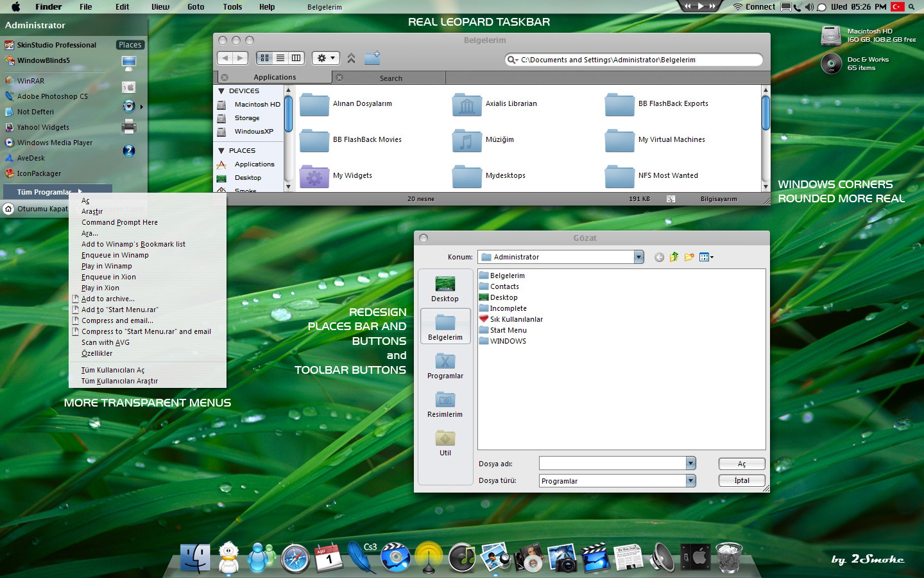The image size is (924, 578).
Task: Switch to list view in Belgelerim window
Action: [280, 58]
